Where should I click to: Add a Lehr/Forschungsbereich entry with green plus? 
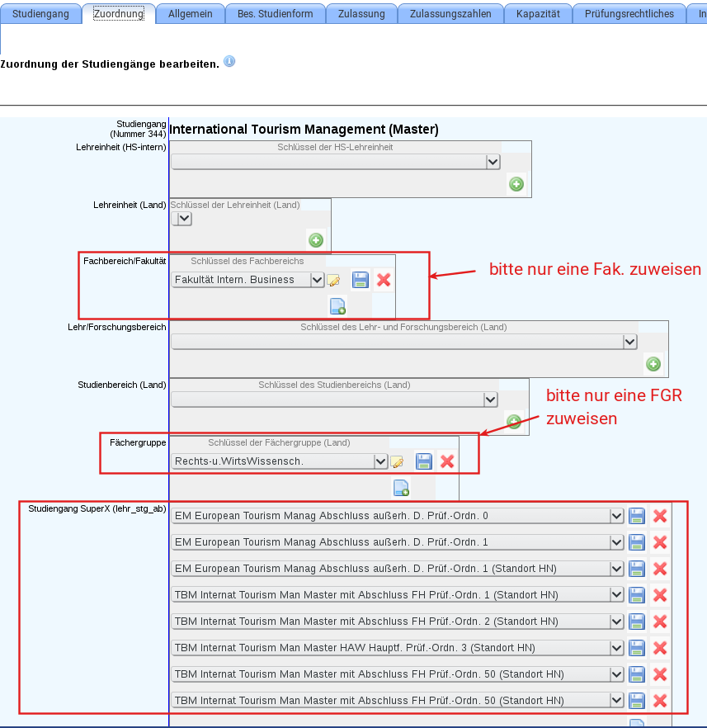(653, 364)
